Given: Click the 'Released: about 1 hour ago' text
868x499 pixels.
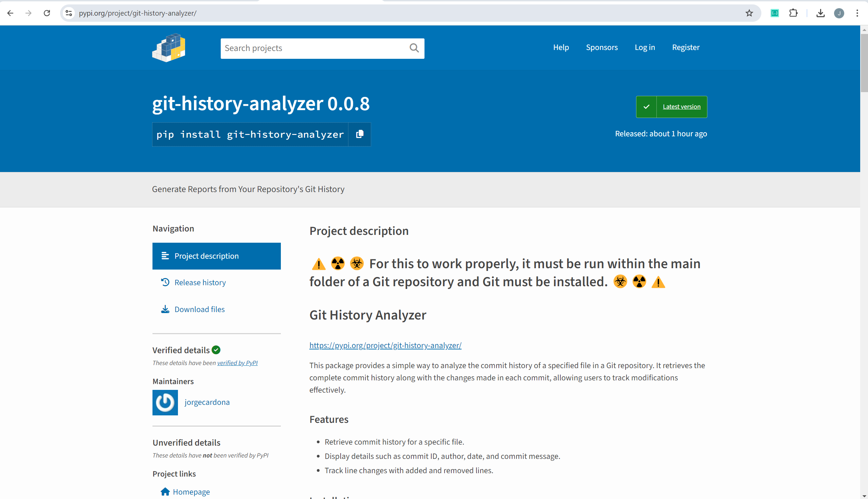Looking at the screenshot, I should coord(661,134).
